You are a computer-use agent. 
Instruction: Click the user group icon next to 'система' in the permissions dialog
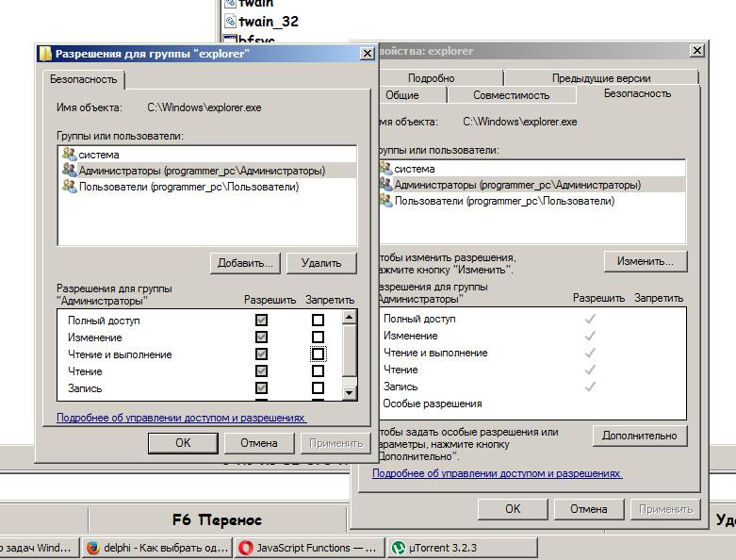pos(70,154)
